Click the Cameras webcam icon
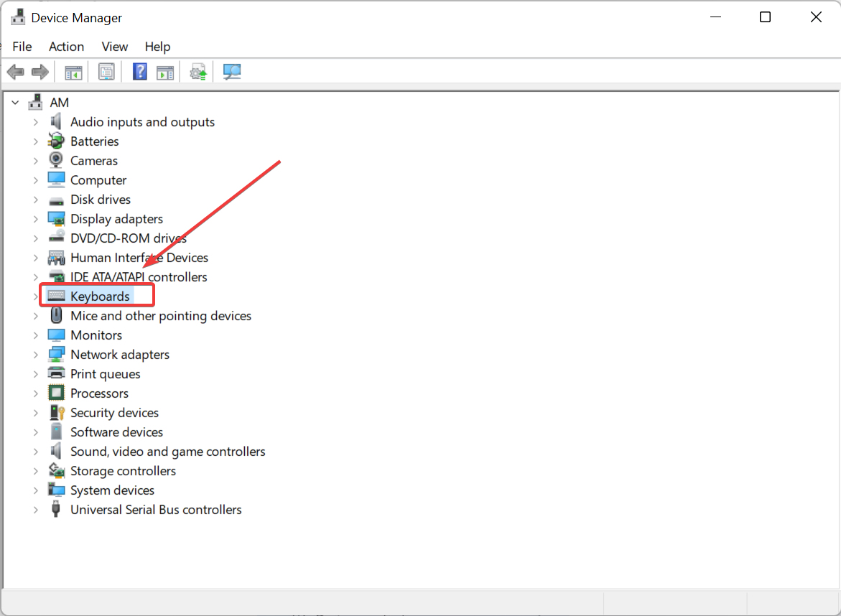 (x=56, y=160)
